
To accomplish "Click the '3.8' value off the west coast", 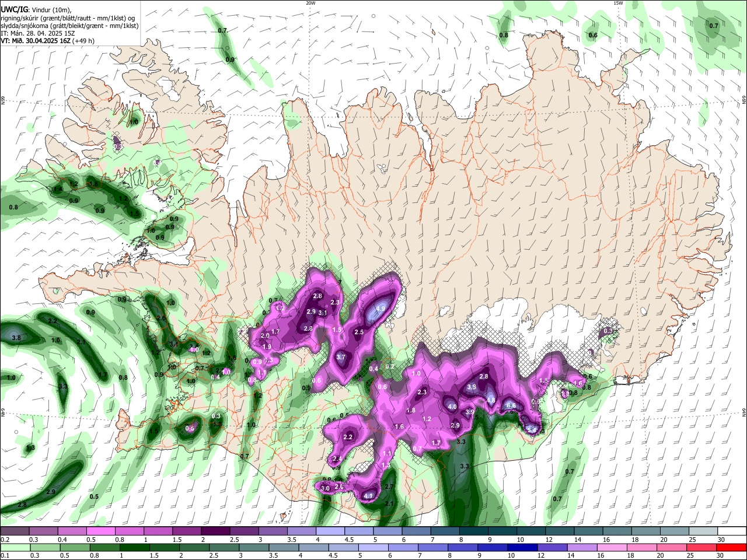I will 16,338.
